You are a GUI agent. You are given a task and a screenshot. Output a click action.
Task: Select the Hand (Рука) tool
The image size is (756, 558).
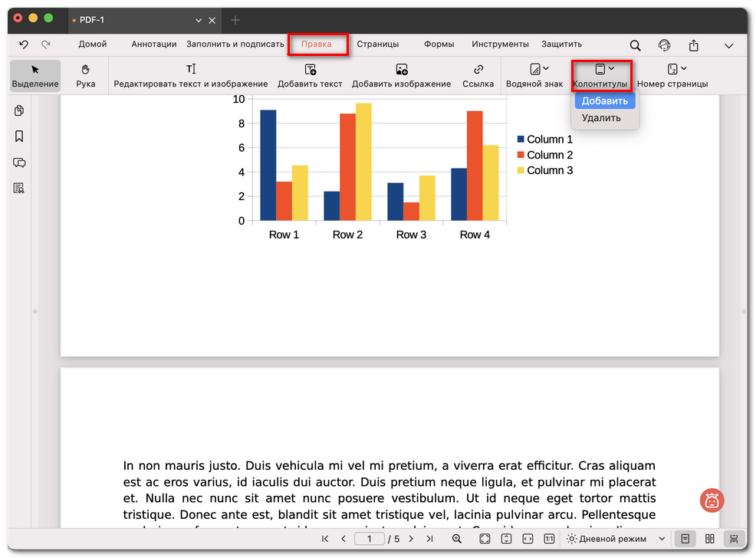pyautogui.click(x=86, y=75)
